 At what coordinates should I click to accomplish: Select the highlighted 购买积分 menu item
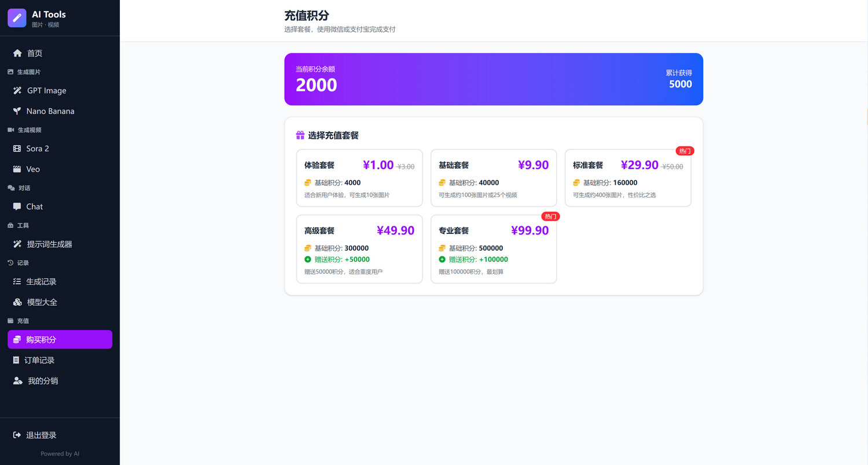[60, 339]
